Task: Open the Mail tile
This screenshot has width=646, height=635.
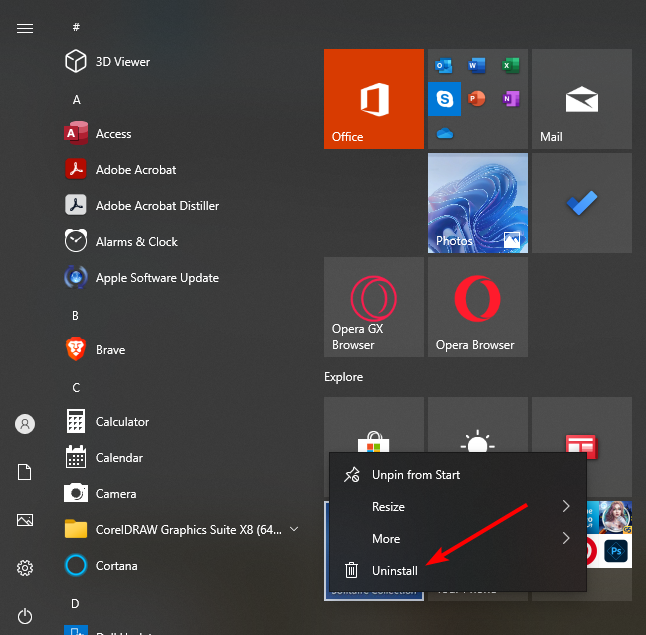Action: coord(582,99)
